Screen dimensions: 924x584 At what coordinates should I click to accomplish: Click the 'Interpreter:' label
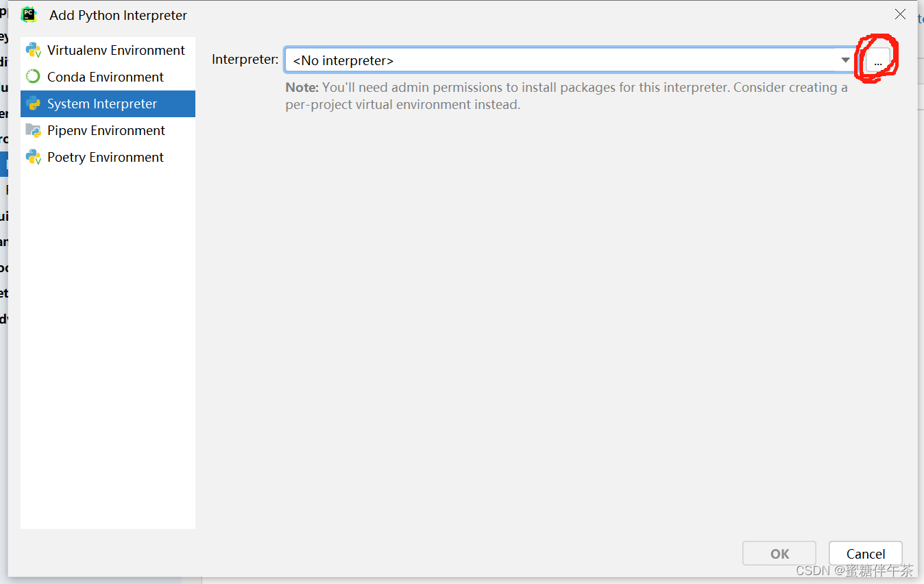point(245,60)
